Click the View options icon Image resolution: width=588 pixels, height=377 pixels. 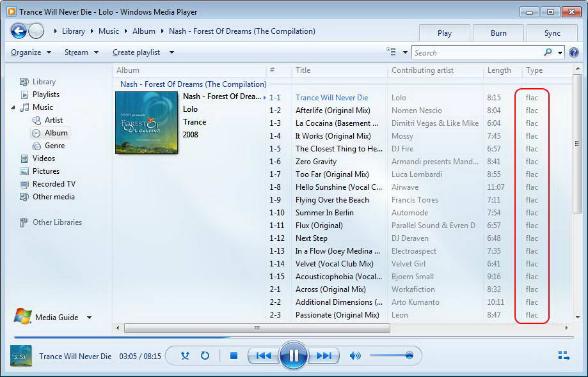[391, 52]
